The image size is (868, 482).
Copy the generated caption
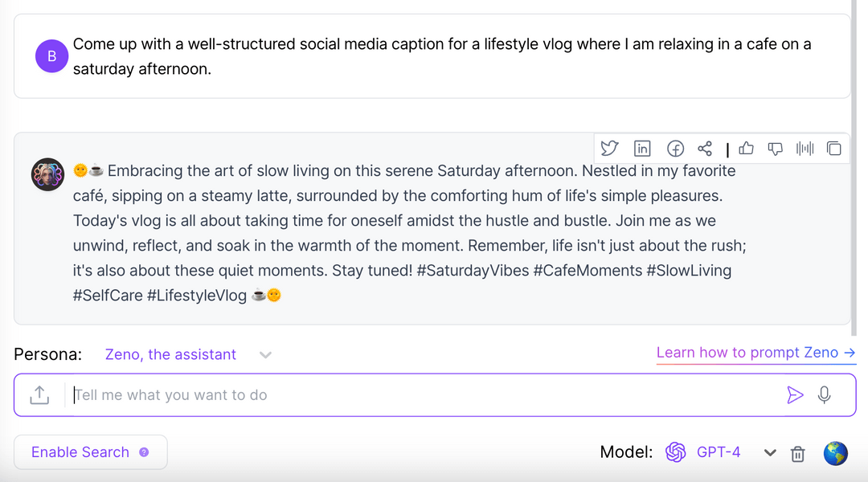[833, 148]
